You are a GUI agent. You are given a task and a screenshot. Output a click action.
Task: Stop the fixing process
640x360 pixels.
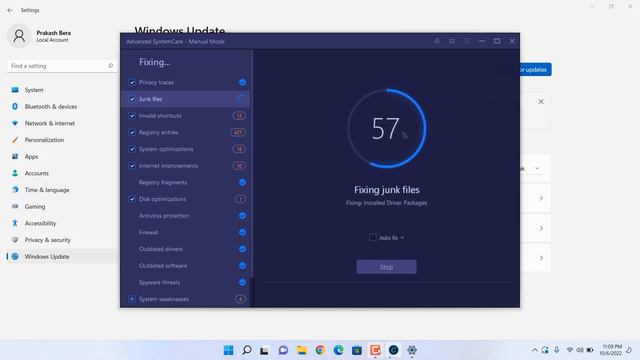click(x=387, y=267)
